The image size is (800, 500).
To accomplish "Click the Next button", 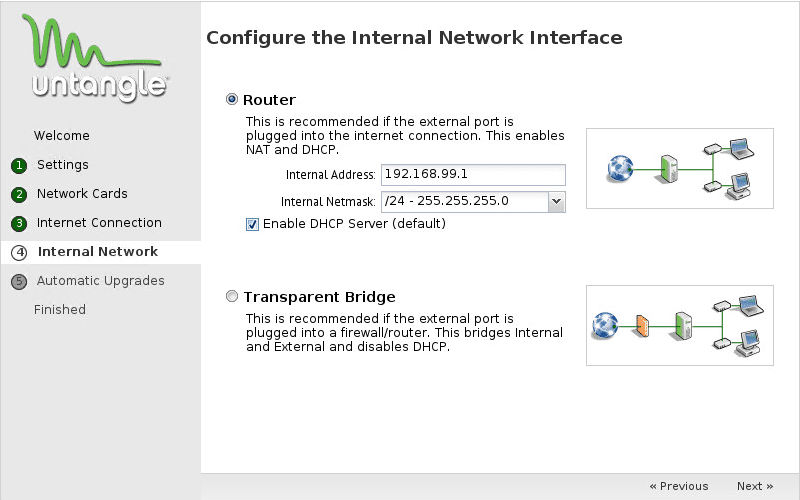I will (755, 486).
